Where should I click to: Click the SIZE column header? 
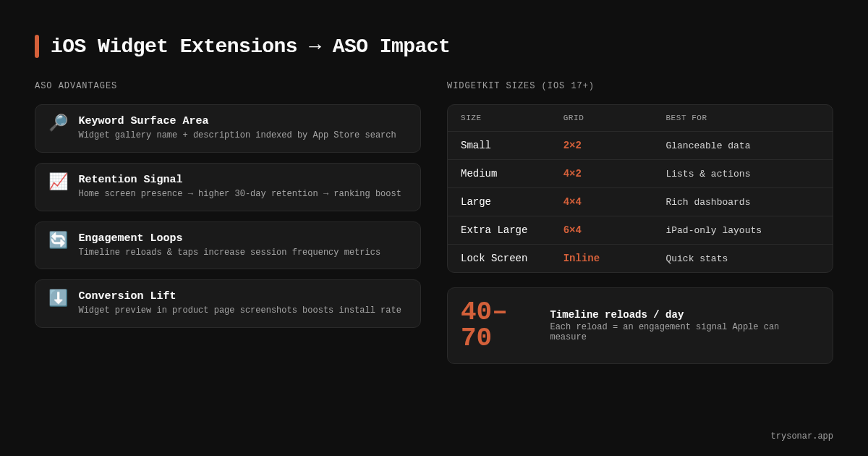point(471,118)
